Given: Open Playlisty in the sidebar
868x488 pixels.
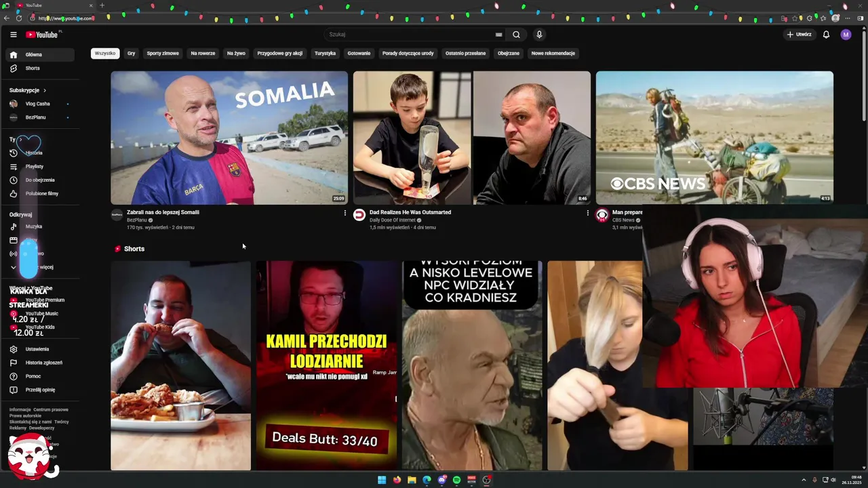Looking at the screenshot, I should click(41, 166).
